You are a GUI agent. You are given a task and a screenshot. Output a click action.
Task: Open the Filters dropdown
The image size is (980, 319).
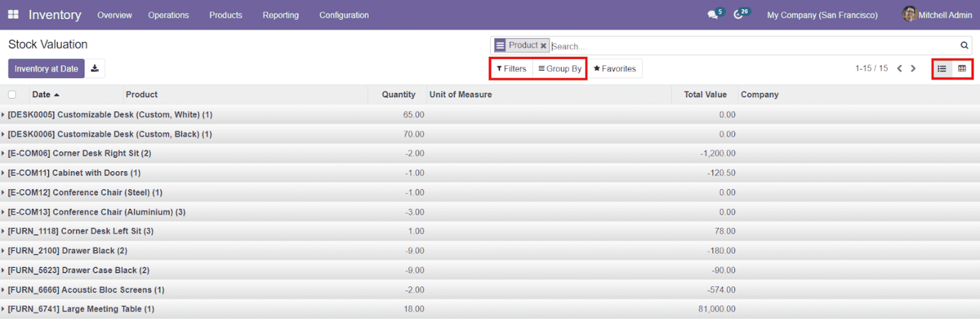[511, 69]
